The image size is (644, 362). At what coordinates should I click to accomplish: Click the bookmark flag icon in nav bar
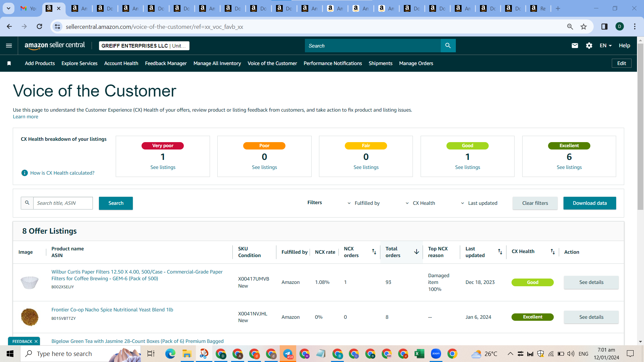(x=9, y=63)
